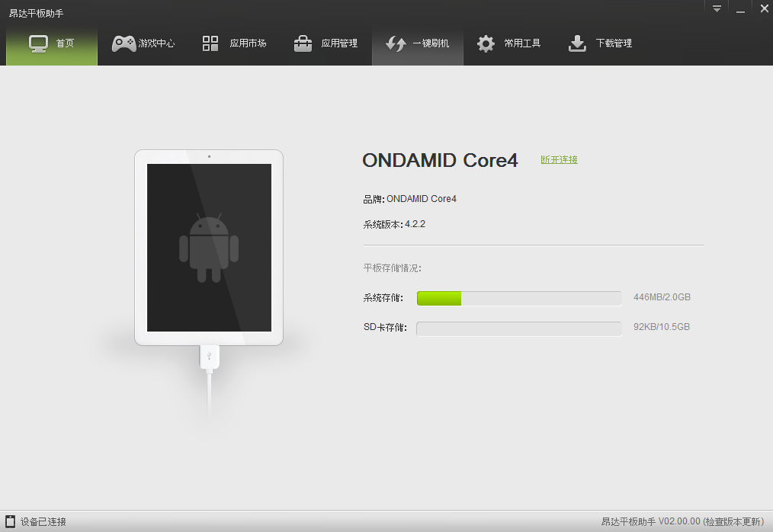
Task: Click the 92KB/10.5GB storage value
Action: coord(662,327)
